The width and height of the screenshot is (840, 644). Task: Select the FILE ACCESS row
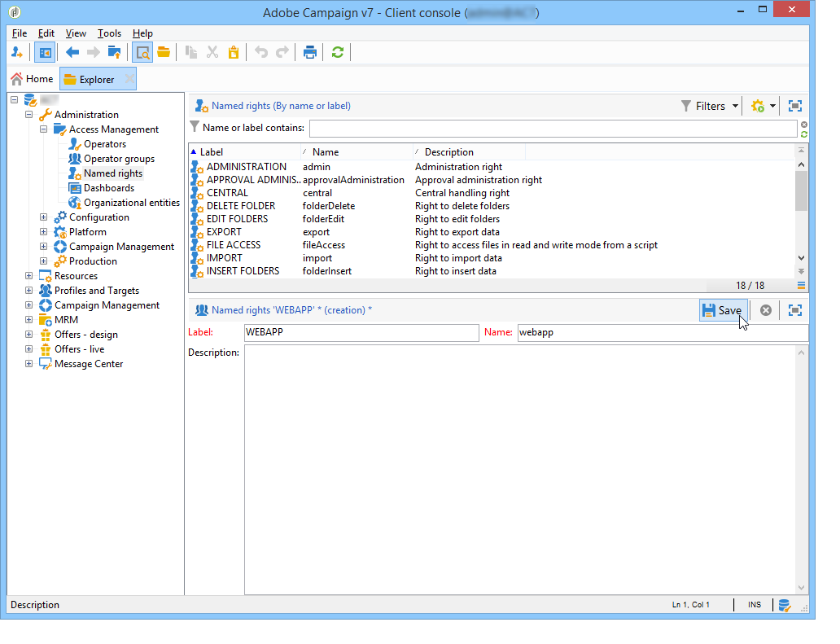coord(492,245)
